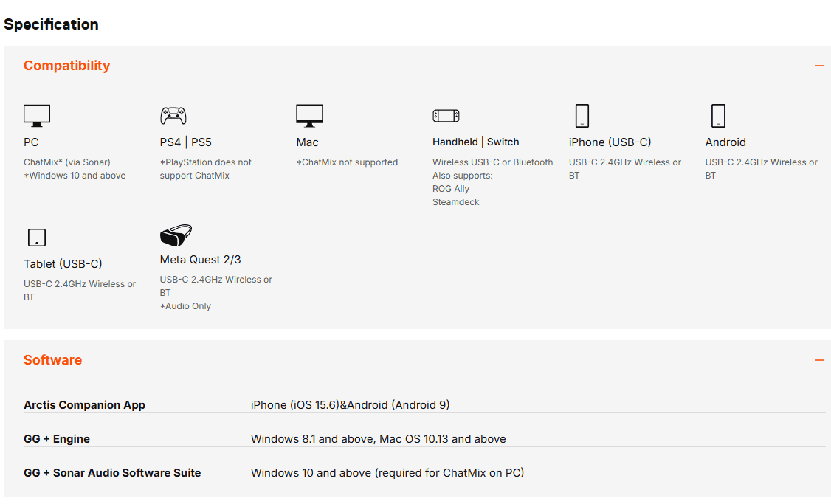This screenshot has width=831, height=504.
Task: Click the Tablet (USB-C) icon
Action: [x=36, y=238]
